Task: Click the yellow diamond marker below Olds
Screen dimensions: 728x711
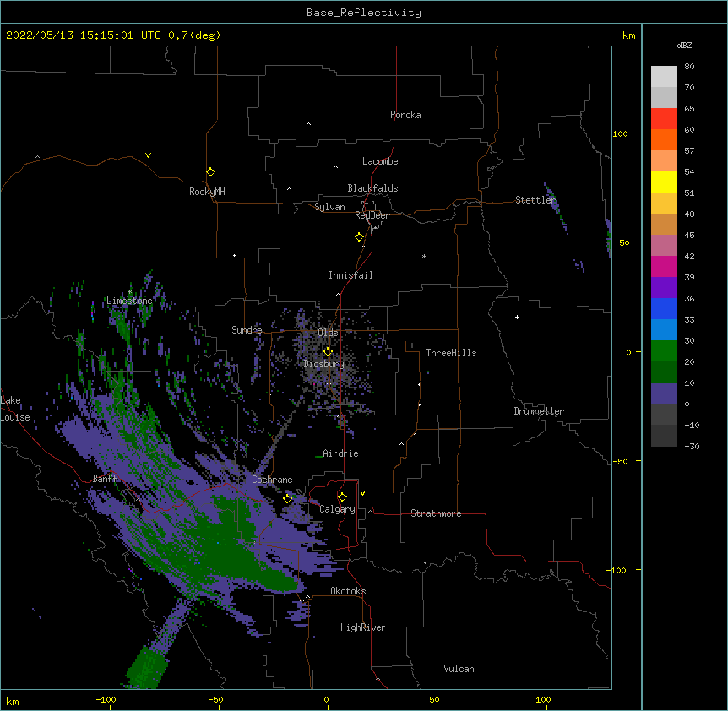Action: [x=328, y=352]
